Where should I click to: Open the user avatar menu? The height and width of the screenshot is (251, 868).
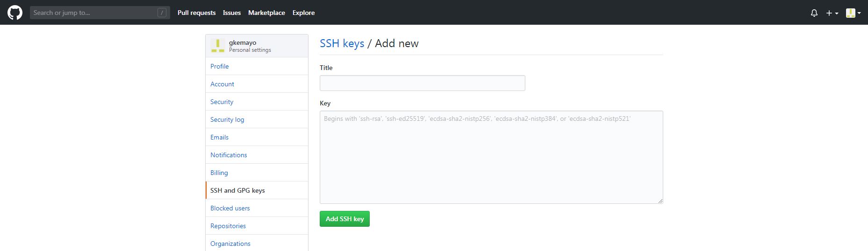coord(853,13)
